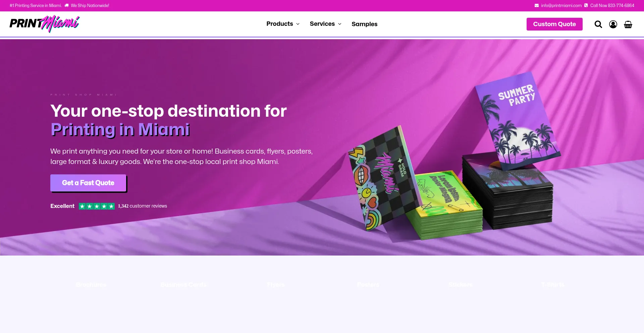This screenshot has height=333, width=644.
Task: Click the info@printmiami.com email link
Action: [561, 5]
